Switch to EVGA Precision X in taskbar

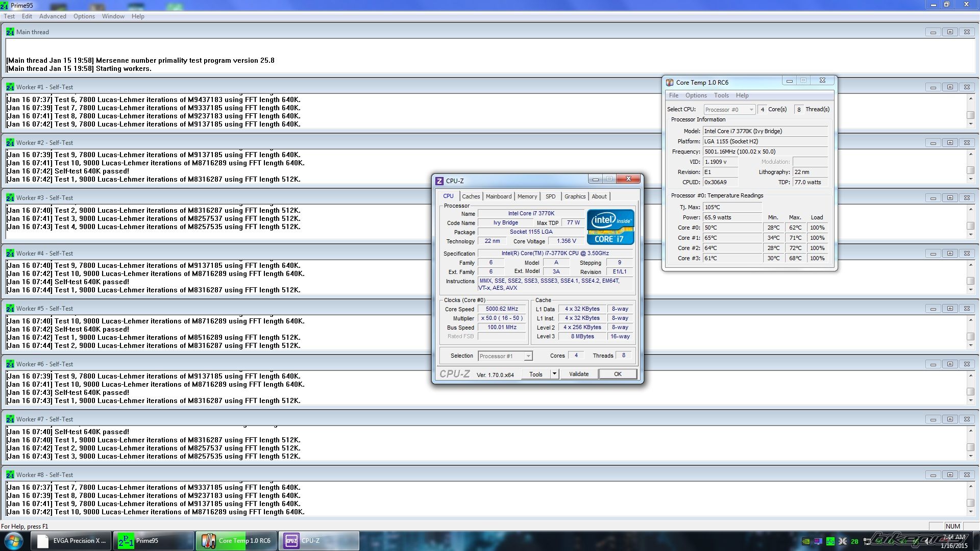click(71, 541)
